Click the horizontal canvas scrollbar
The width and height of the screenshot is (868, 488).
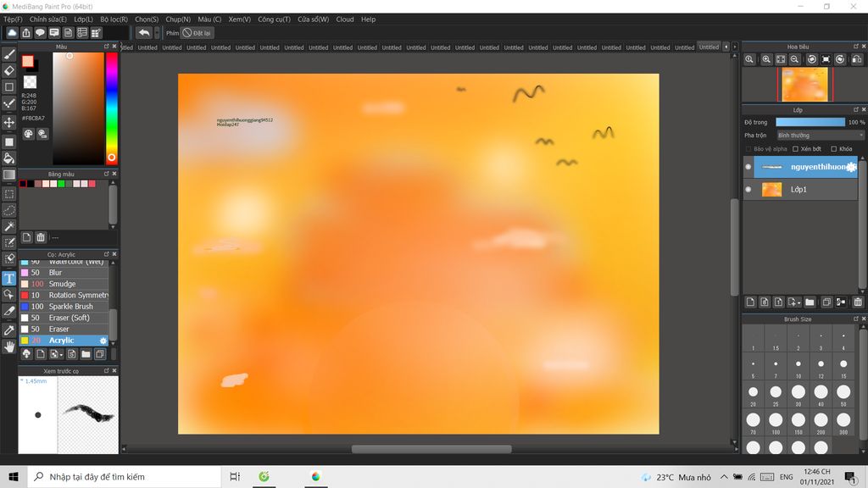tap(431, 449)
